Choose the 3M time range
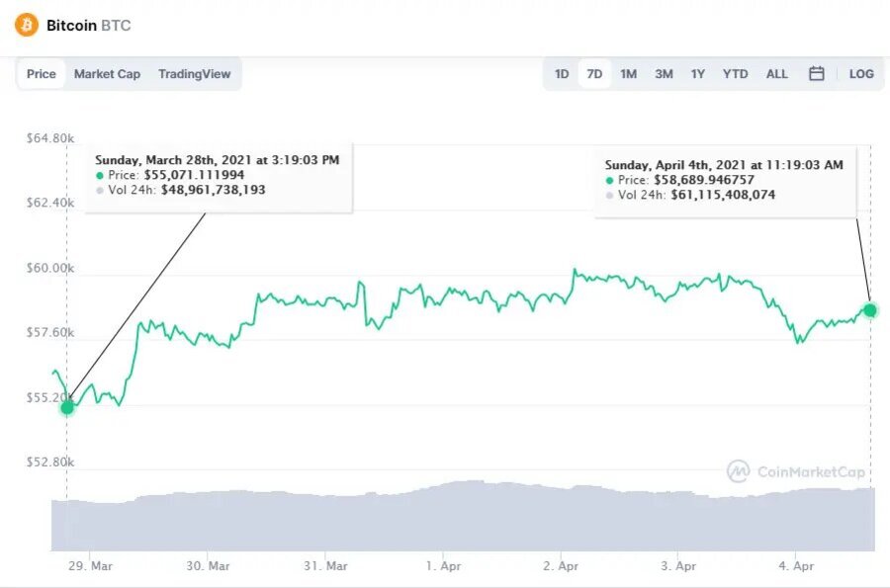The height and width of the screenshot is (588, 890). (664, 74)
